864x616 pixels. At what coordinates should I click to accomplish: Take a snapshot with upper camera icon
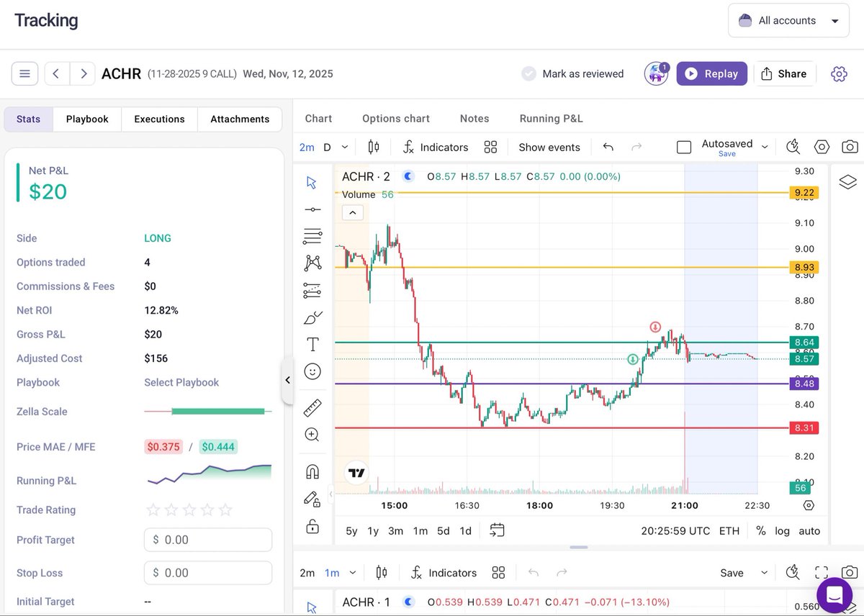(850, 147)
